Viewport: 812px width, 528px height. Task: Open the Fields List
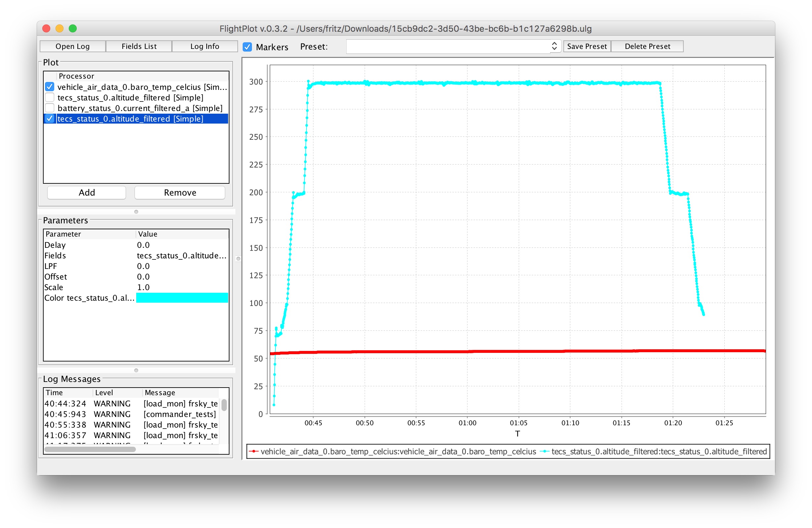[139, 46]
